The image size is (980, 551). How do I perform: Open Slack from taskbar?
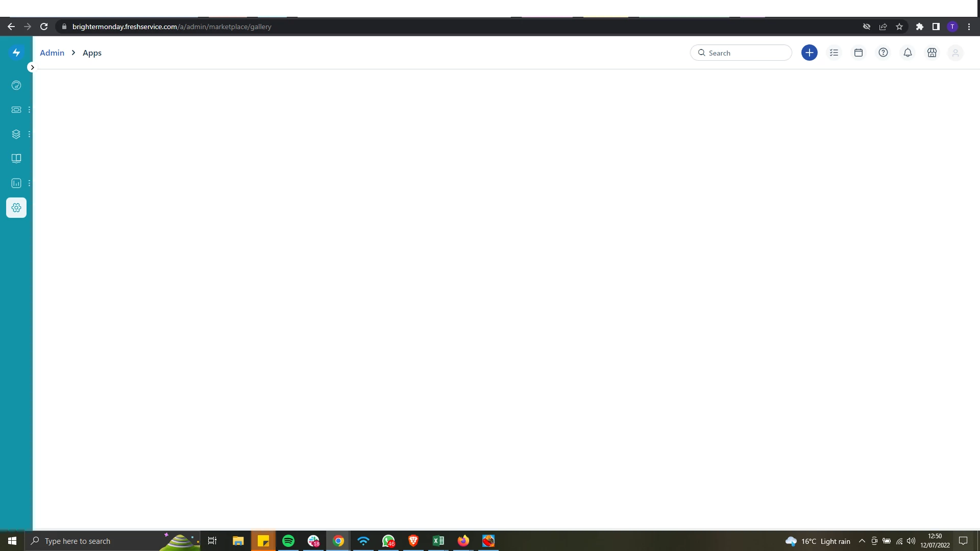[313, 541]
